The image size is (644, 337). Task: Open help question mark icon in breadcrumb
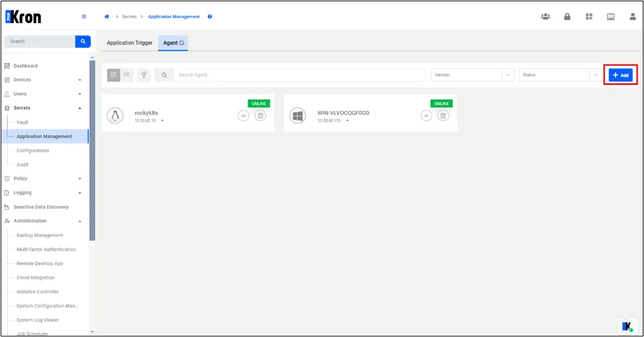tap(210, 16)
